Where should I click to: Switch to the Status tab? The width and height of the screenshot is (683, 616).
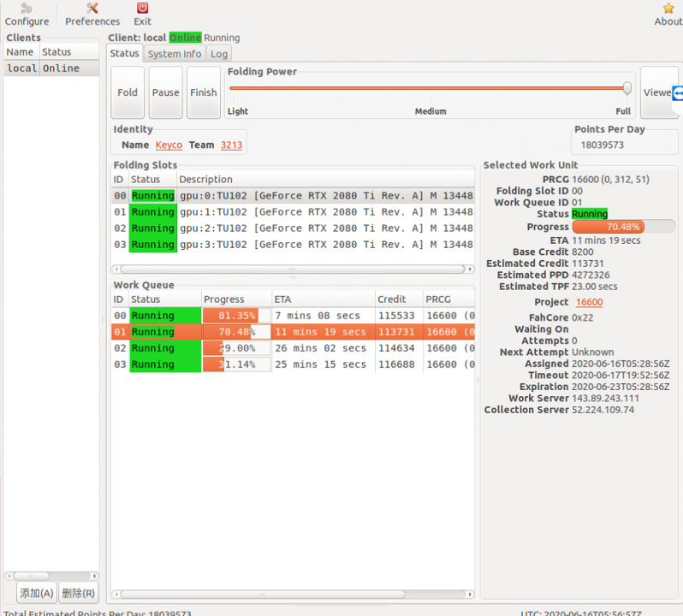[124, 54]
